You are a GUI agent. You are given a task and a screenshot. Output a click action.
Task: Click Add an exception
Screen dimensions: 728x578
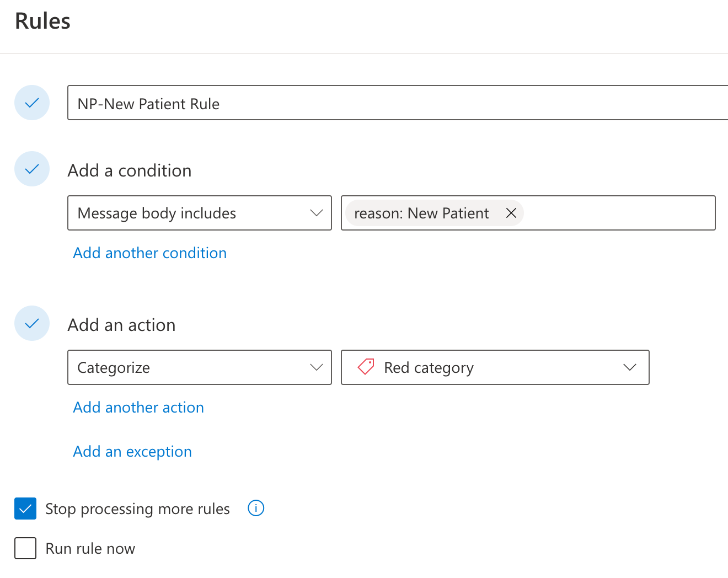(x=132, y=451)
